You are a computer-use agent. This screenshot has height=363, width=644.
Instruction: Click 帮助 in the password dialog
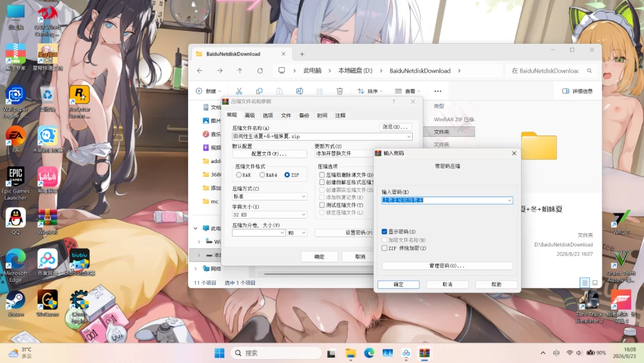[x=496, y=284]
